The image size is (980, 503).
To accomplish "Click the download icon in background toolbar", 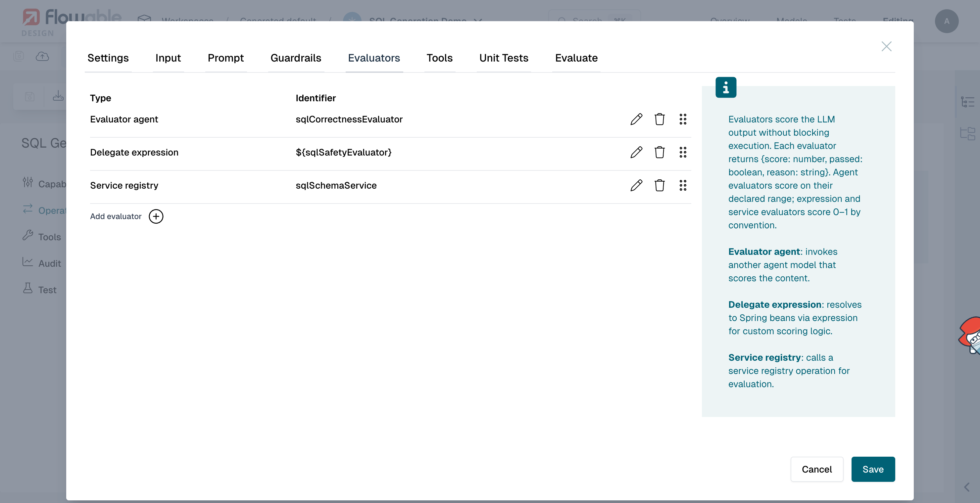I will pos(58,95).
